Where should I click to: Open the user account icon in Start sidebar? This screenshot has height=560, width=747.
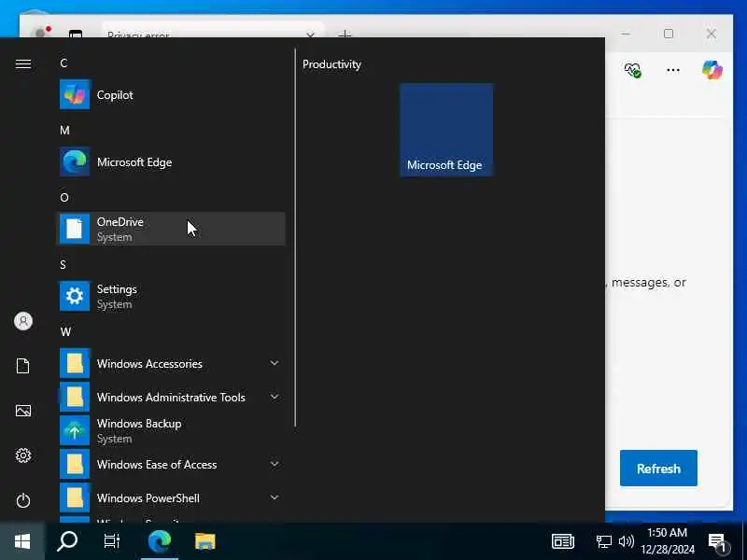[x=23, y=321]
